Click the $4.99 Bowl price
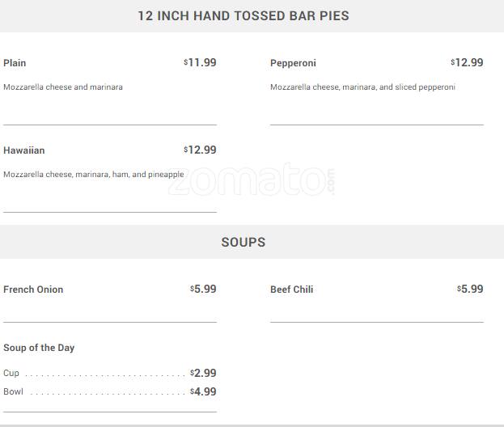 (203, 392)
